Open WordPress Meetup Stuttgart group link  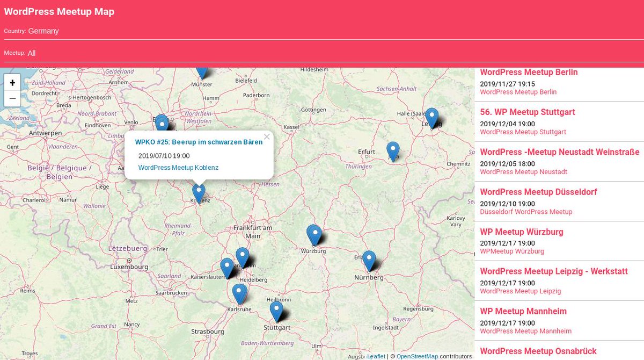click(523, 132)
